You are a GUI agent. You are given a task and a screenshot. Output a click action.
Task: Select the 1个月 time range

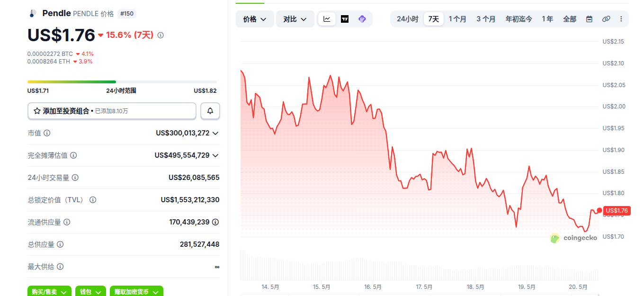[x=457, y=19]
